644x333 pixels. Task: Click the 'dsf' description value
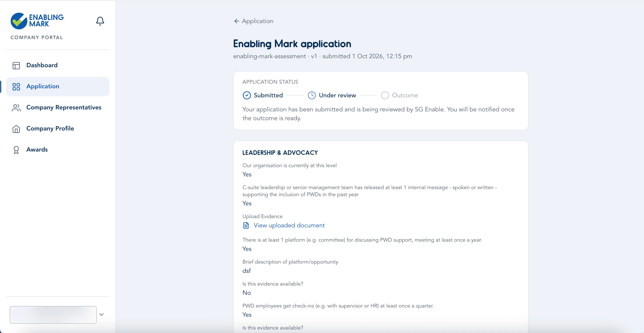tap(246, 271)
